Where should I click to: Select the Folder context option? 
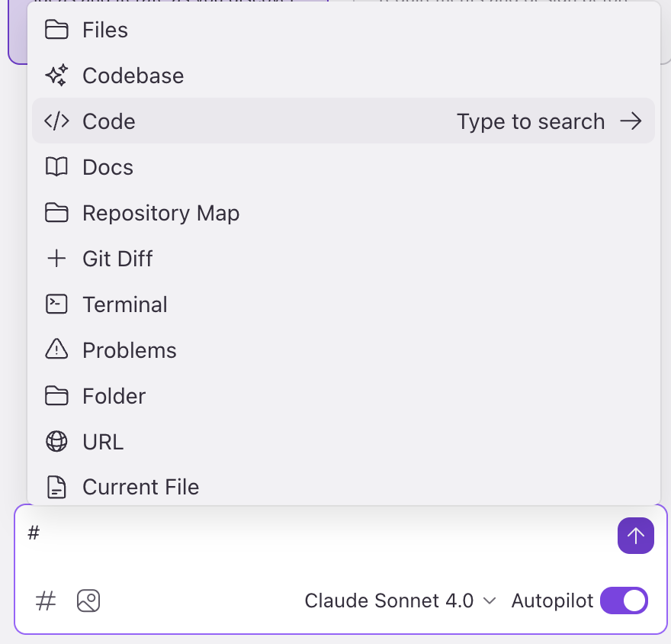point(344,396)
